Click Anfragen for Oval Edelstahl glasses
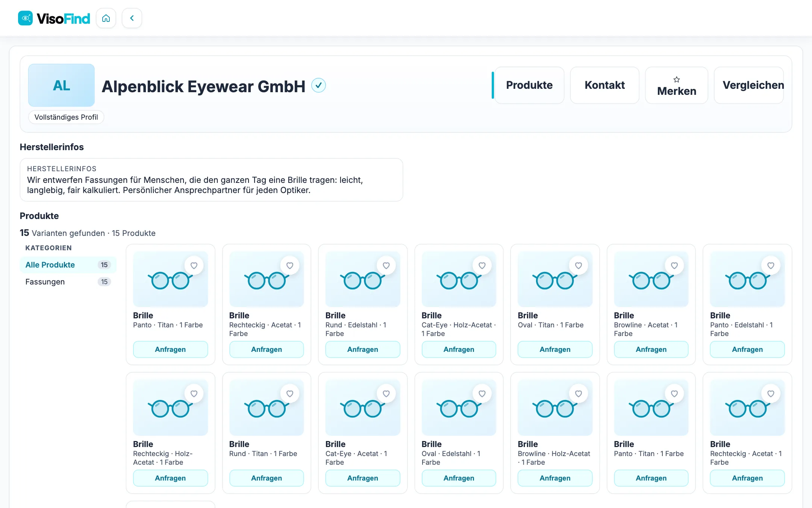The height and width of the screenshot is (508, 812). (x=459, y=478)
